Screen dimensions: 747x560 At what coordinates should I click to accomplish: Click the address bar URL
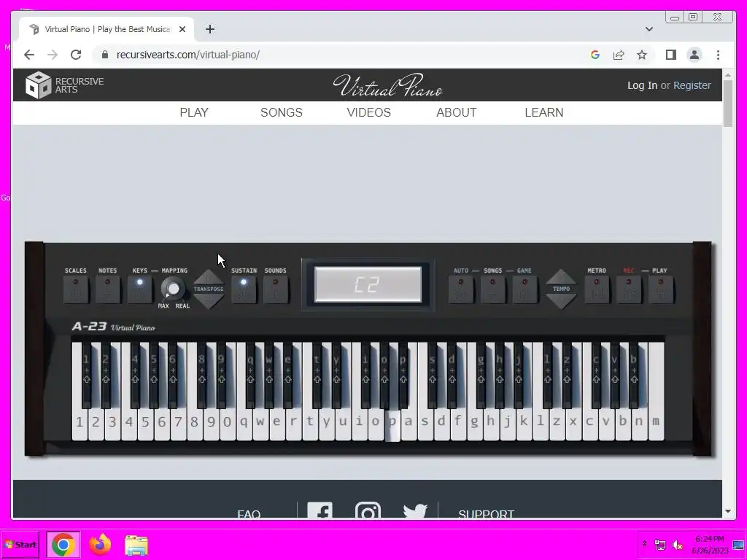pos(187,55)
